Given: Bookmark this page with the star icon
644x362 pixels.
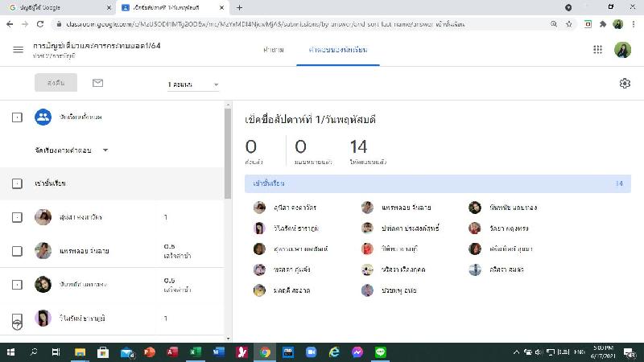Looking at the screenshot, I should pyautogui.click(x=568, y=24).
